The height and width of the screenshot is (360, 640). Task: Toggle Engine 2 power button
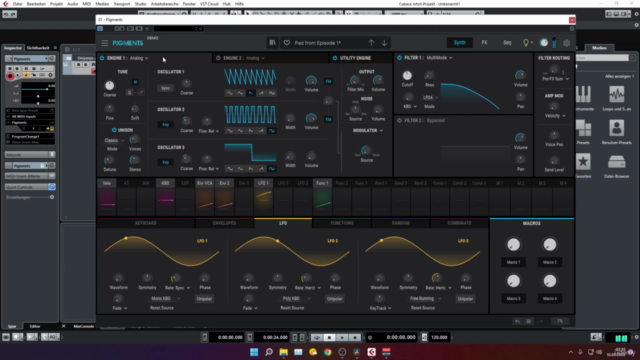click(218, 58)
